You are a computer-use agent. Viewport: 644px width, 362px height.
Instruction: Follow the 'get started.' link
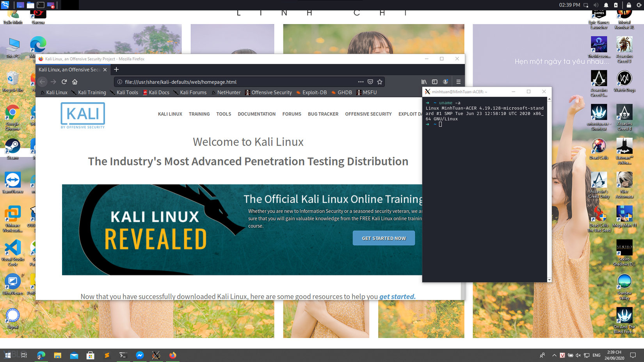pos(397,296)
